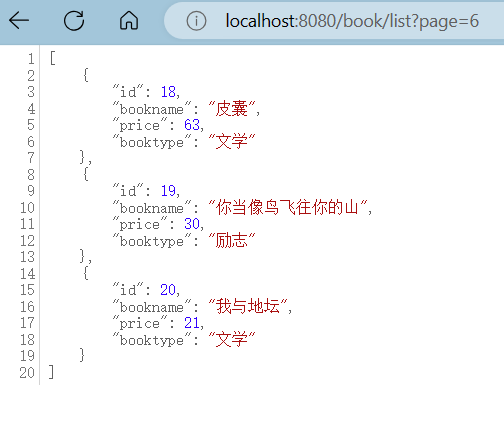Click the "文学" value on line 6
504x429 pixels.
[232, 141]
